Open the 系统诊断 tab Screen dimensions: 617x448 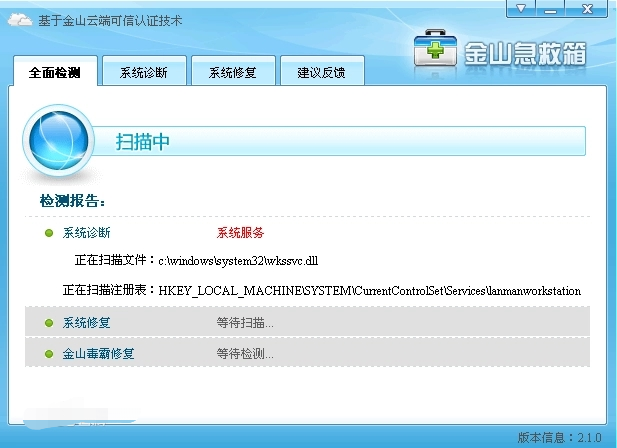pyautogui.click(x=144, y=72)
